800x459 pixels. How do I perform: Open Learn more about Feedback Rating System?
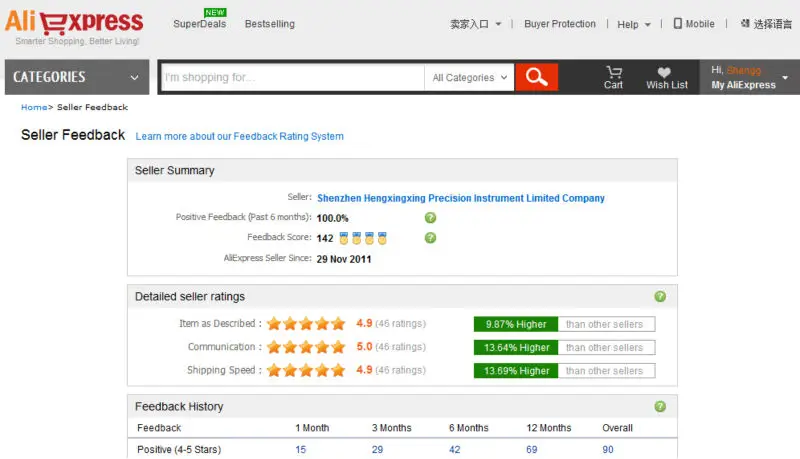pyautogui.click(x=239, y=136)
